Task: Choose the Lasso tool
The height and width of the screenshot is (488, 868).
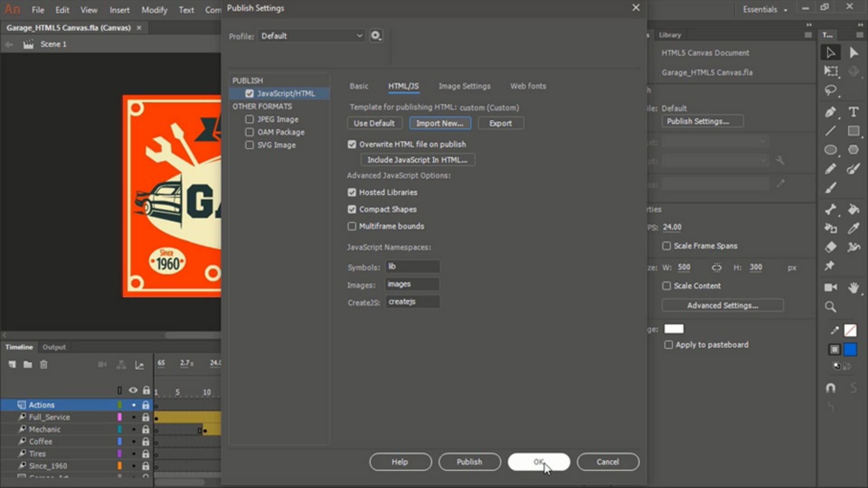Action: click(830, 90)
